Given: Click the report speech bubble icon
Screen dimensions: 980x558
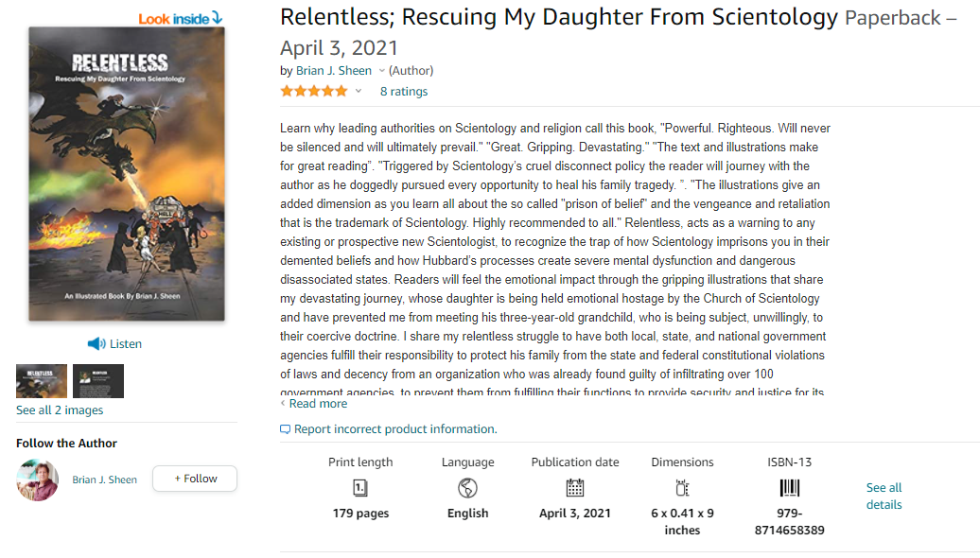Looking at the screenshot, I should point(285,429).
